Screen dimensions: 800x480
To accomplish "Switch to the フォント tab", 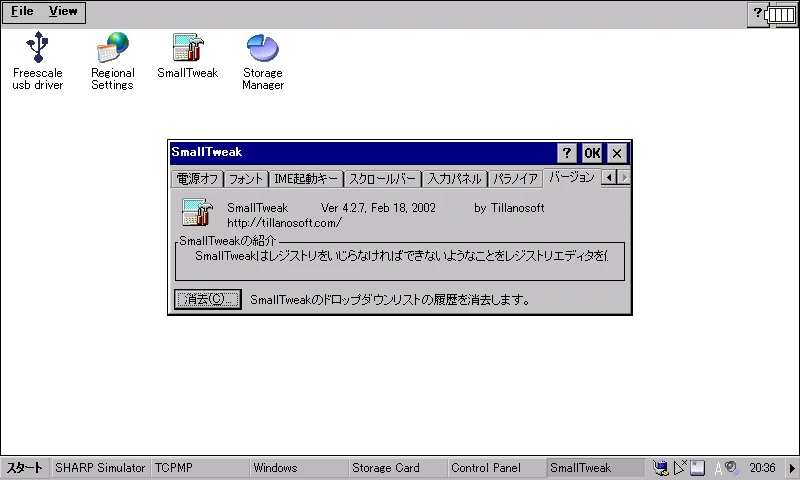I will (x=246, y=179).
